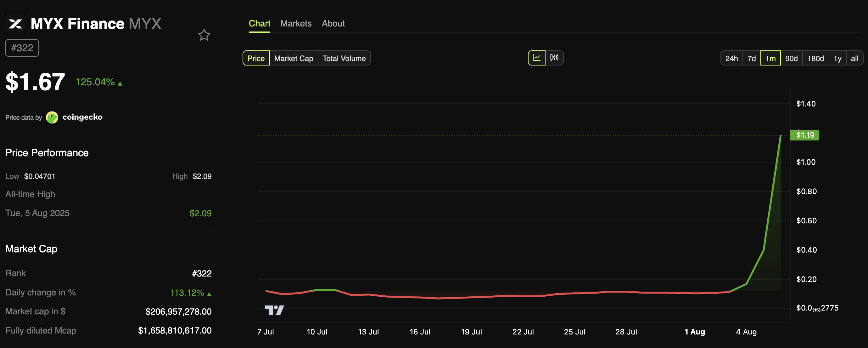868x348 pixels.
Task: Select the 1y time range
Action: click(837, 58)
